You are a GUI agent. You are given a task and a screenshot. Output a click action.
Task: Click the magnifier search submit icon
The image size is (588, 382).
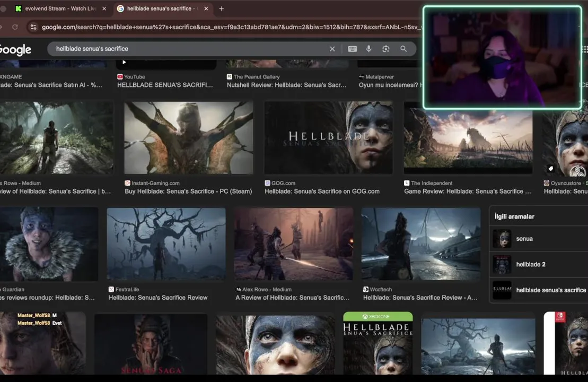tap(403, 49)
